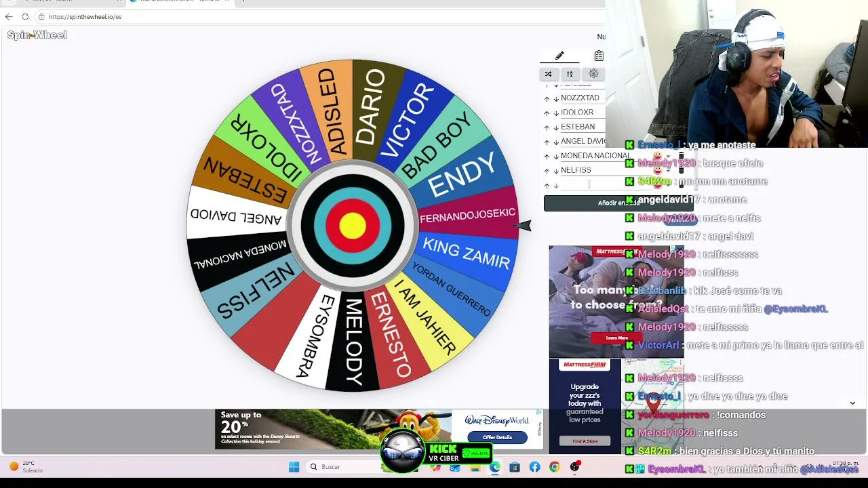Screen dimensions: 868x488
Task: Reload the page with the refresh icon
Action: pyautogui.click(x=25, y=16)
